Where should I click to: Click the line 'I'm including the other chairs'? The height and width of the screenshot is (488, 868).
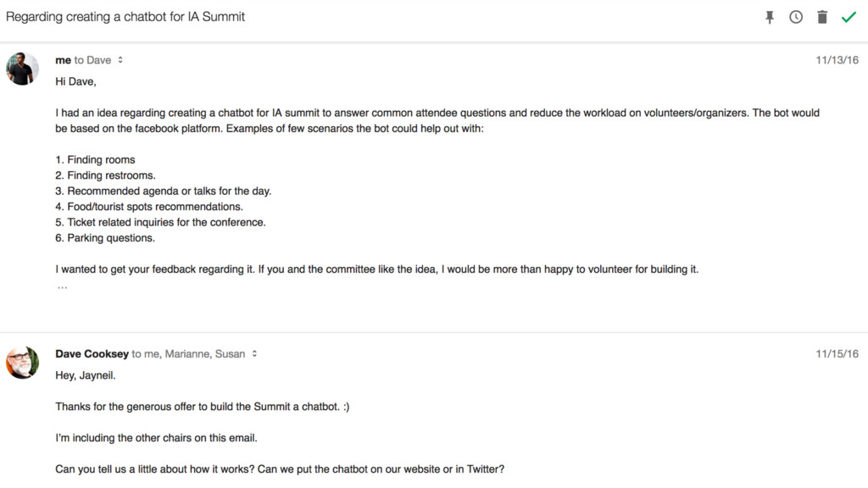156,438
